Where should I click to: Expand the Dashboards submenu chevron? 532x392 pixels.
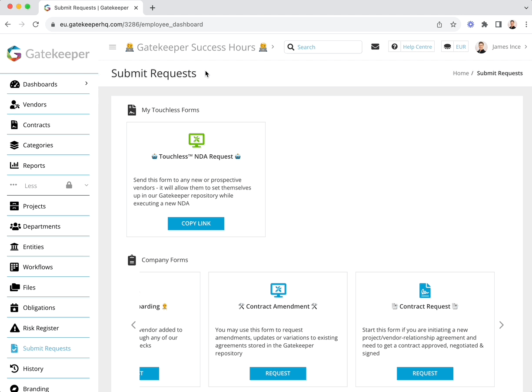[x=86, y=84]
